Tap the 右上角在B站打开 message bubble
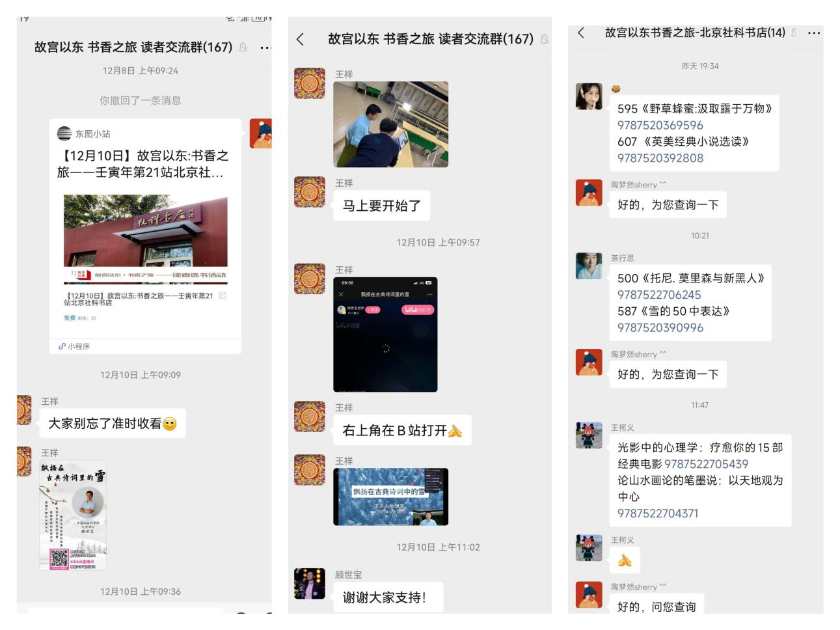Image resolution: width=840 pixels, height=630 pixels. (402, 430)
